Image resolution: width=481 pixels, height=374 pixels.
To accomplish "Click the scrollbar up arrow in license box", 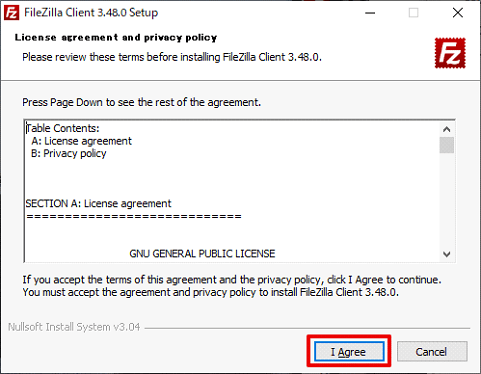I will (447, 129).
